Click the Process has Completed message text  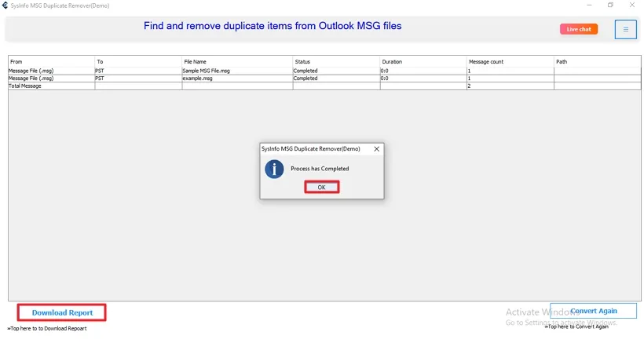[x=320, y=169]
